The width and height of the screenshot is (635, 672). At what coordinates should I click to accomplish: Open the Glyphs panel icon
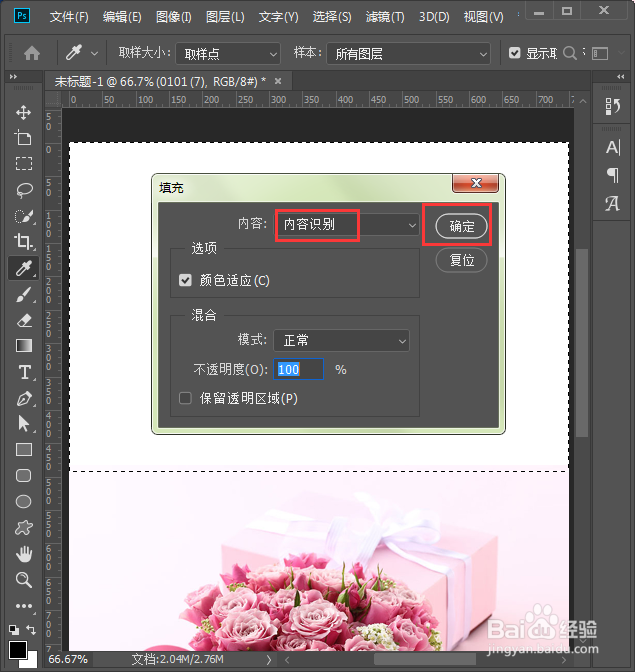click(613, 203)
